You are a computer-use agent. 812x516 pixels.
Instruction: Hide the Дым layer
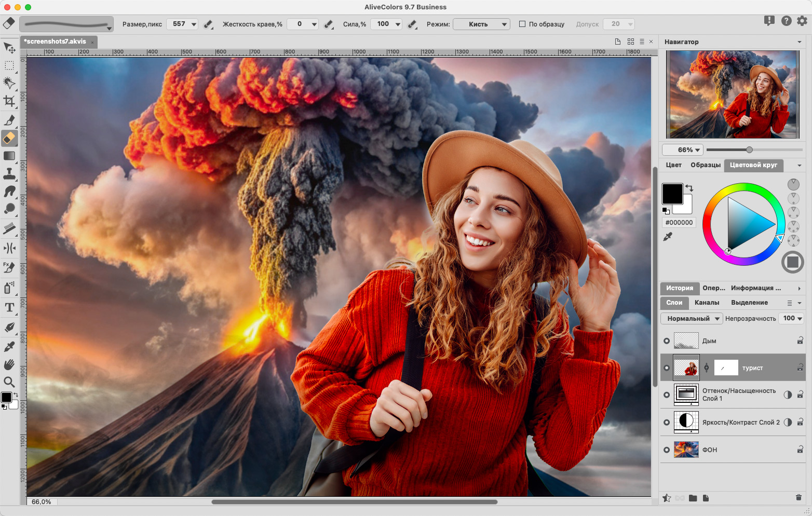pyautogui.click(x=667, y=341)
